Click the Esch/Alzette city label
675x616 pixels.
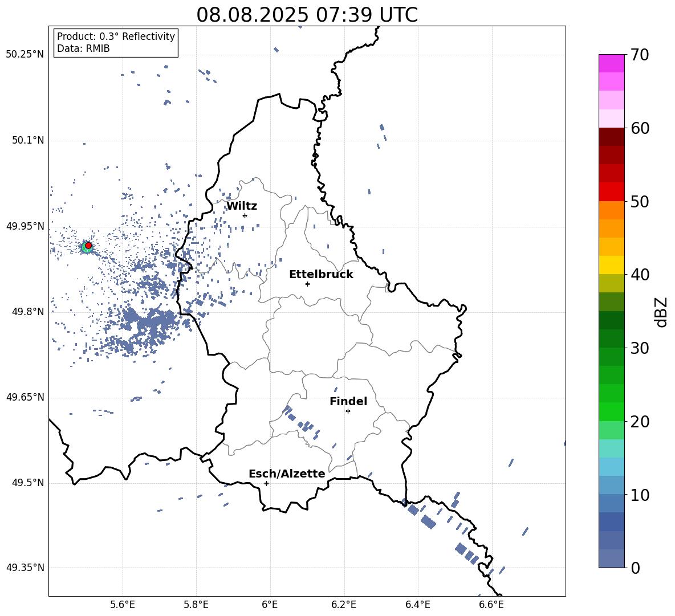(287, 474)
